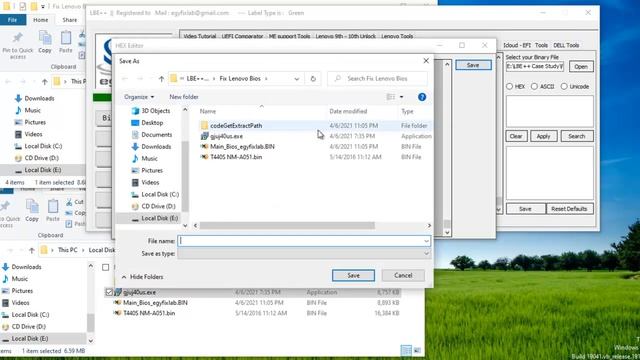This screenshot has height=360, width=640.
Task: Select Documents in Save As sidebar
Action: pos(152,134)
